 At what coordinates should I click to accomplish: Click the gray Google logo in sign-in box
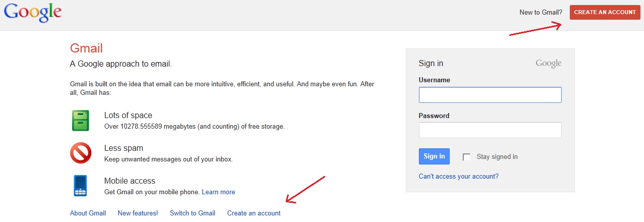click(549, 64)
